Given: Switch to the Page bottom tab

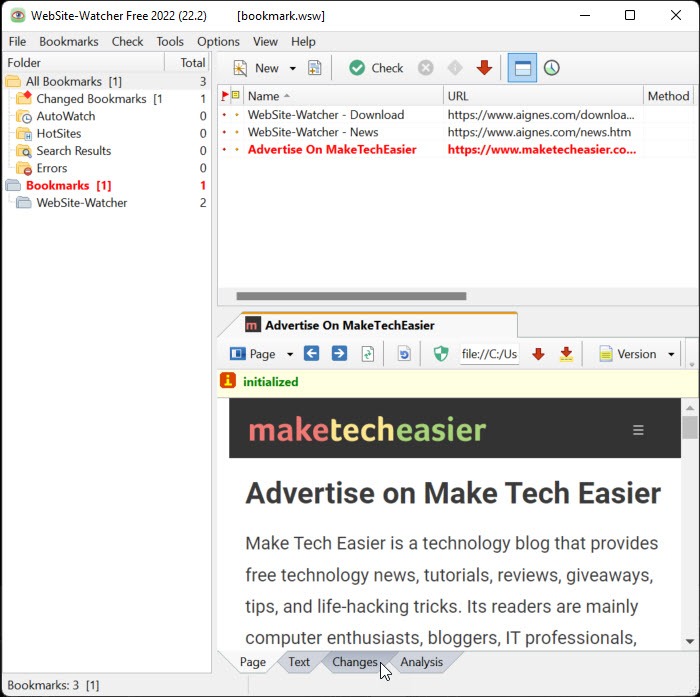Looking at the screenshot, I should [x=253, y=662].
